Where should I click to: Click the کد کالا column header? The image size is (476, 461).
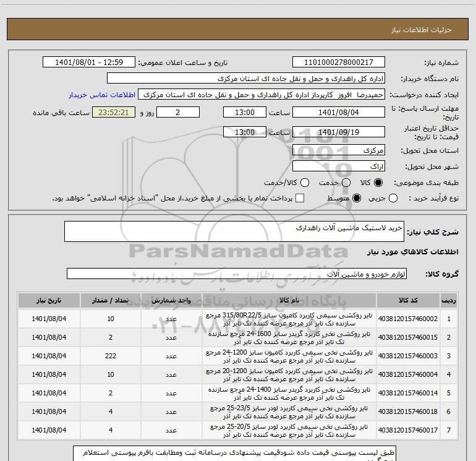(x=408, y=301)
